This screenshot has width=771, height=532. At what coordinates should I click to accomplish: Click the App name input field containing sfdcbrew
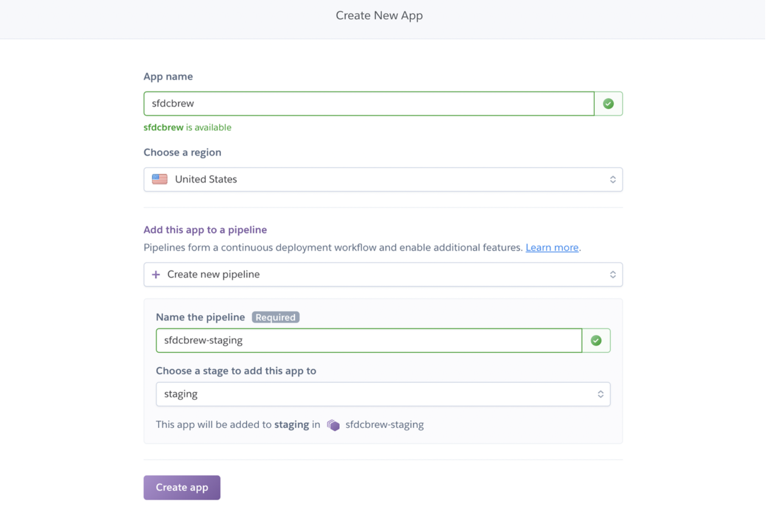coord(368,104)
